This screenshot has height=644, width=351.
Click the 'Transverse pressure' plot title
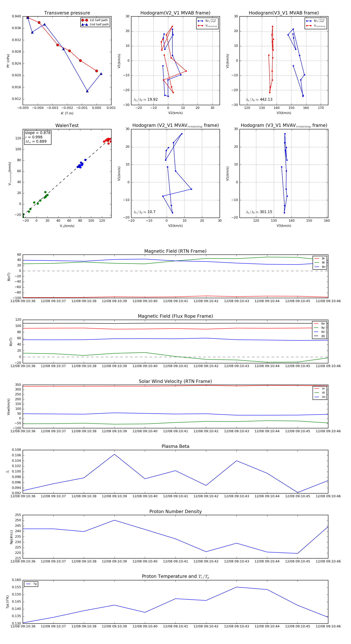pyautogui.click(x=67, y=13)
